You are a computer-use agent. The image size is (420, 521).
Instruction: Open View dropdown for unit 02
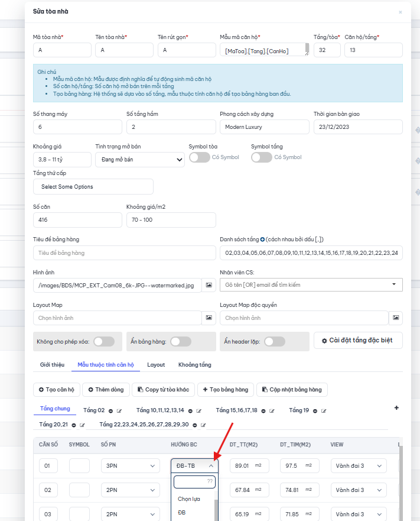359,490
